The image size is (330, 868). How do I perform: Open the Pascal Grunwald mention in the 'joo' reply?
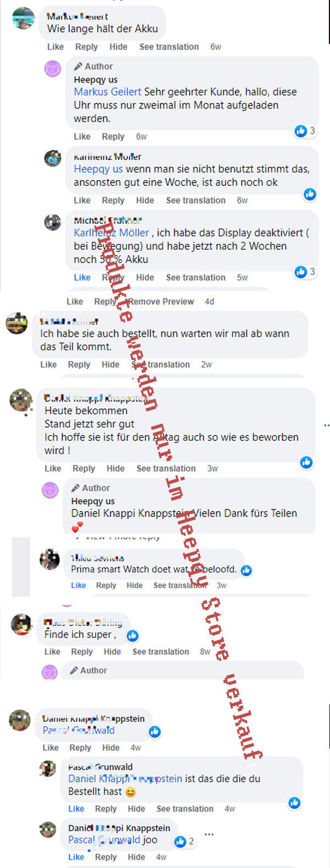105,840
